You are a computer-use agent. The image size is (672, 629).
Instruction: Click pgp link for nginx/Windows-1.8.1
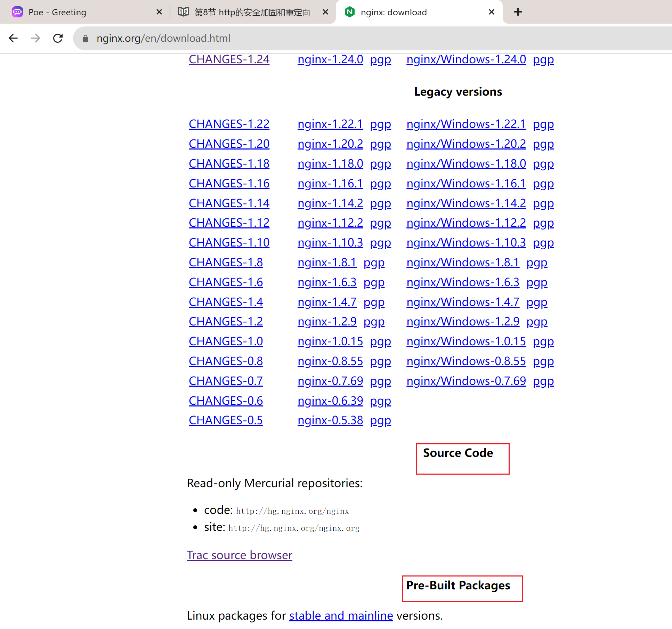point(536,262)
